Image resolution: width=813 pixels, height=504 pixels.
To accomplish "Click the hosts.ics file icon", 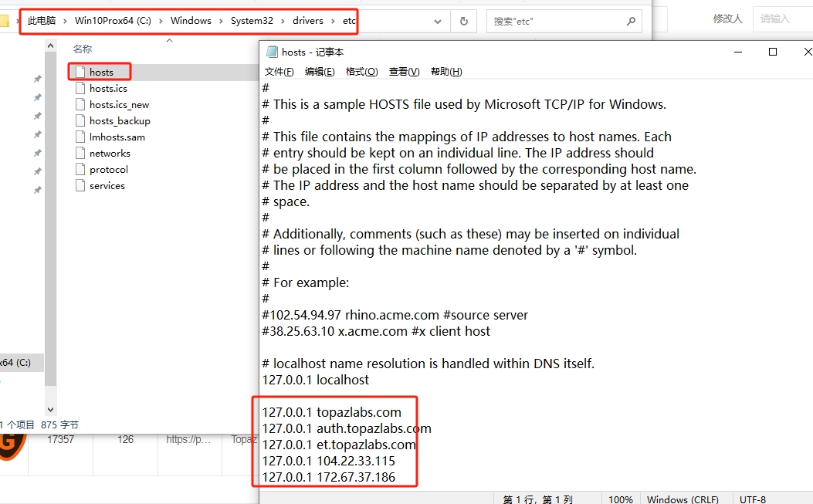I will tap(80, 88).
